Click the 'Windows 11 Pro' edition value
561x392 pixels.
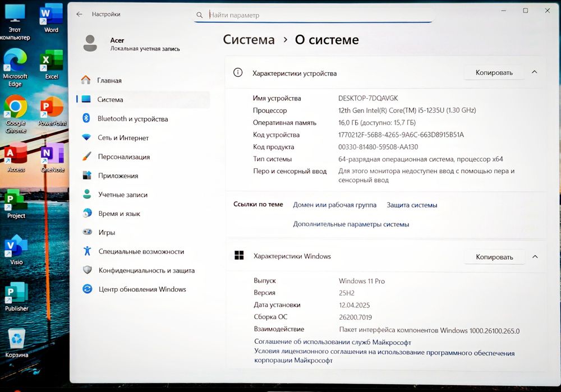click(362, 281)
